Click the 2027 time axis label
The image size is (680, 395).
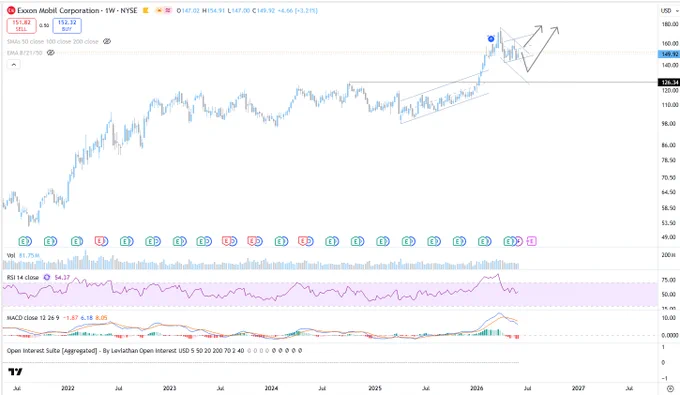click(x=578, y=388)
